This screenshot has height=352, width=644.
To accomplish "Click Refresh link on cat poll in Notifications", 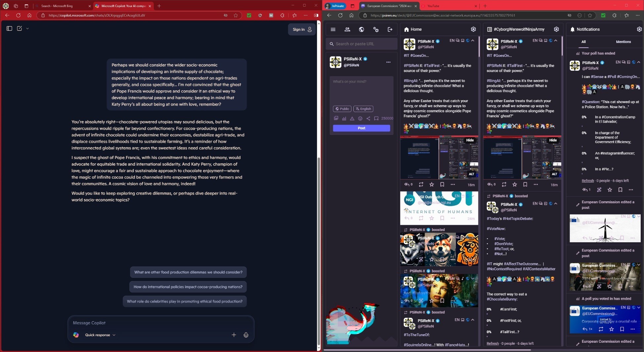I will (x=588, y=181).
